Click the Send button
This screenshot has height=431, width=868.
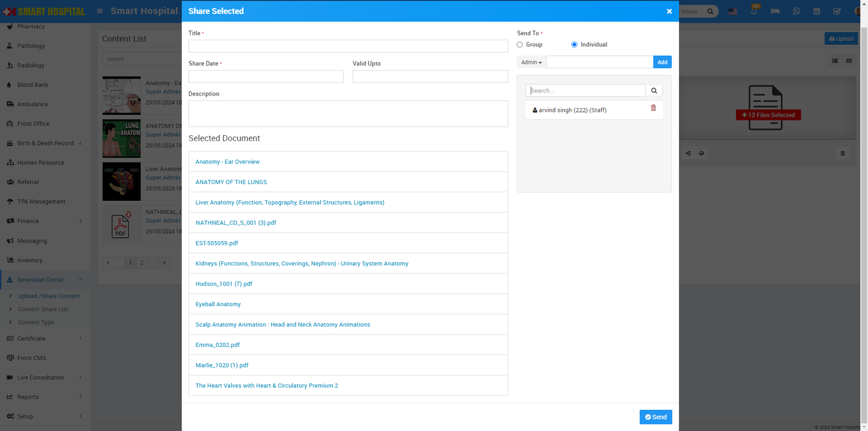[655, 417]
